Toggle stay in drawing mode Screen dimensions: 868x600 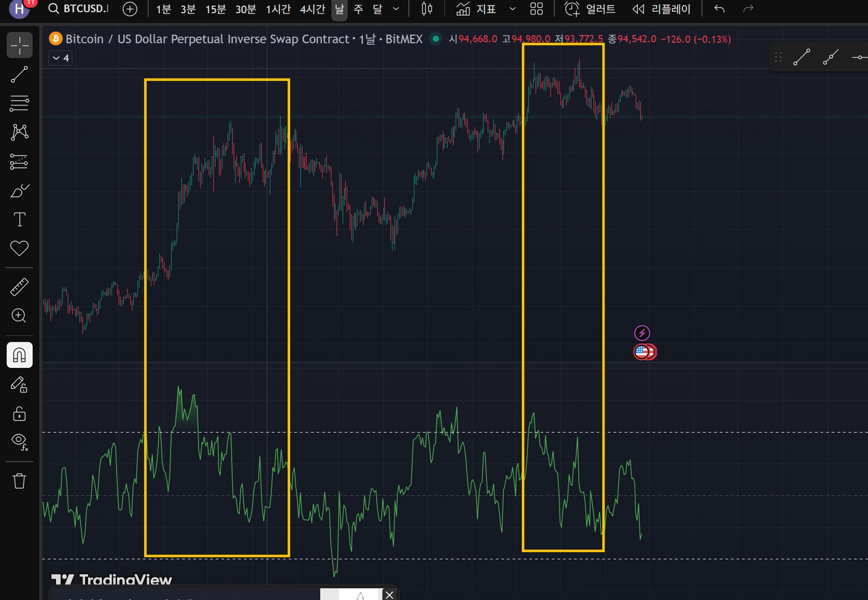[19, 384]
